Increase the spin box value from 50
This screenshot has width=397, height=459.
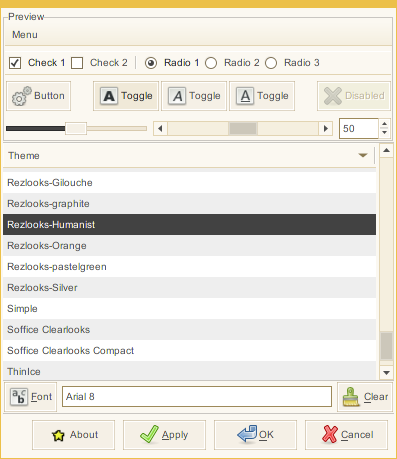(x=384, y=124)
